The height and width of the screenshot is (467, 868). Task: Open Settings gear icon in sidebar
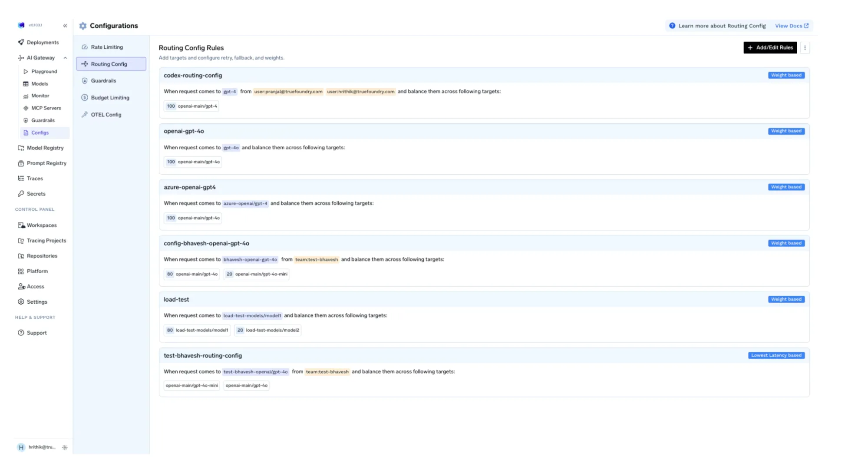pos(21,302)
